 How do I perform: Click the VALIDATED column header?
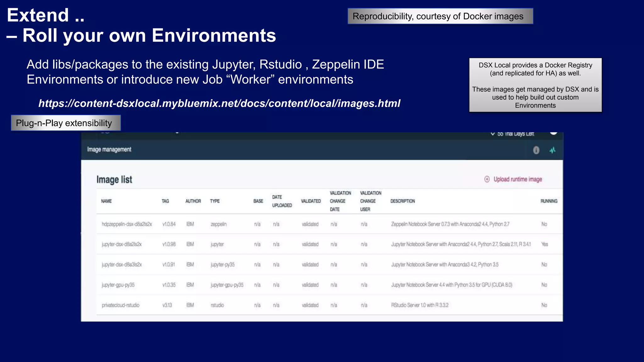click(x=311, y=201)
